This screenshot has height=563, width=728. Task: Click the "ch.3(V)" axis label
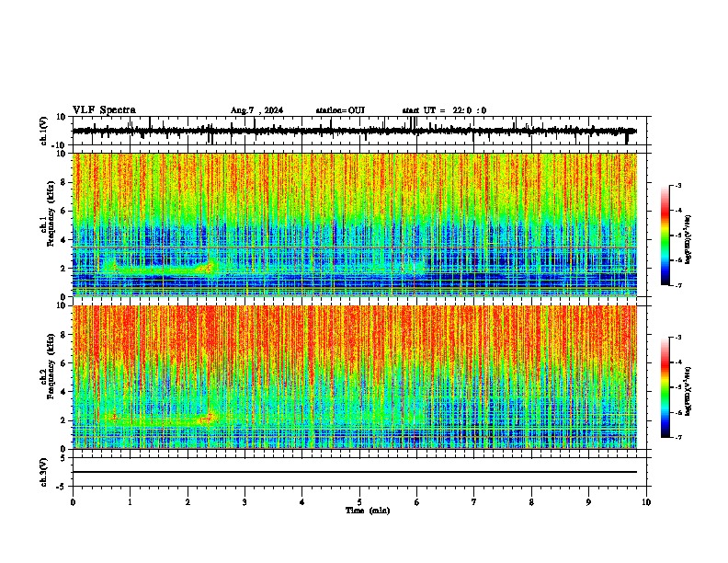point(44,472)
